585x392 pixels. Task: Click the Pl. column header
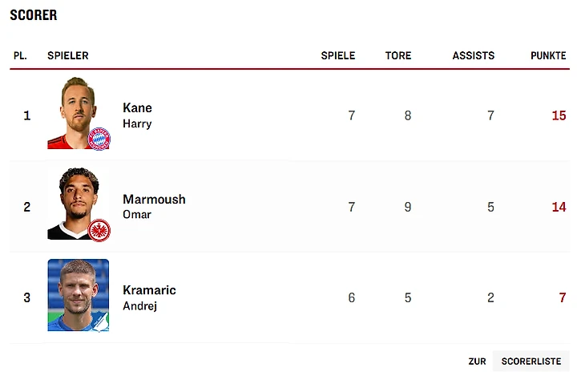click(x=20, y=56)
